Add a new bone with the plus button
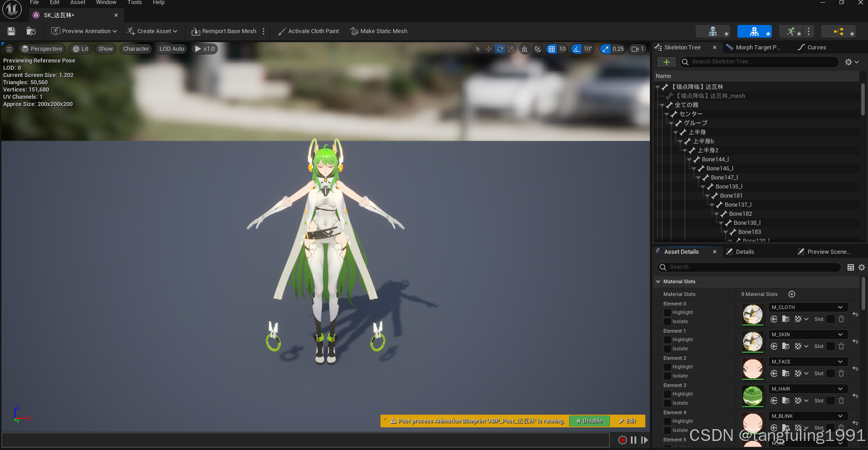 tap(667, 62)
